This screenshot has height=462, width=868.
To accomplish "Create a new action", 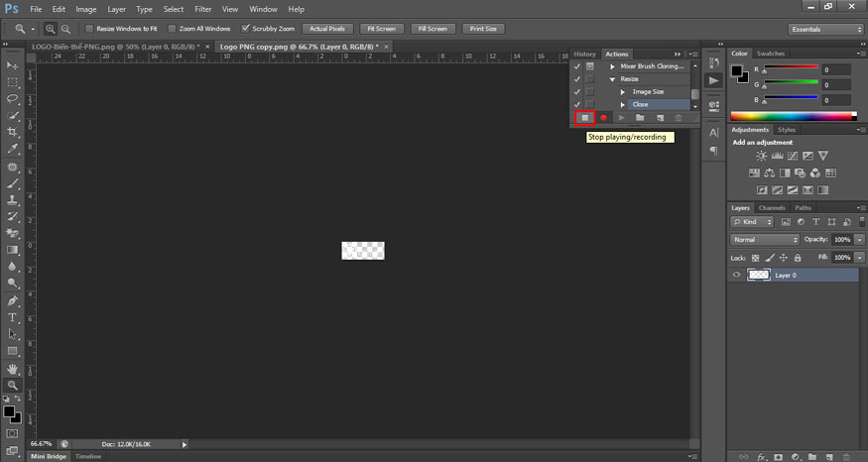I will coord(660,118).
